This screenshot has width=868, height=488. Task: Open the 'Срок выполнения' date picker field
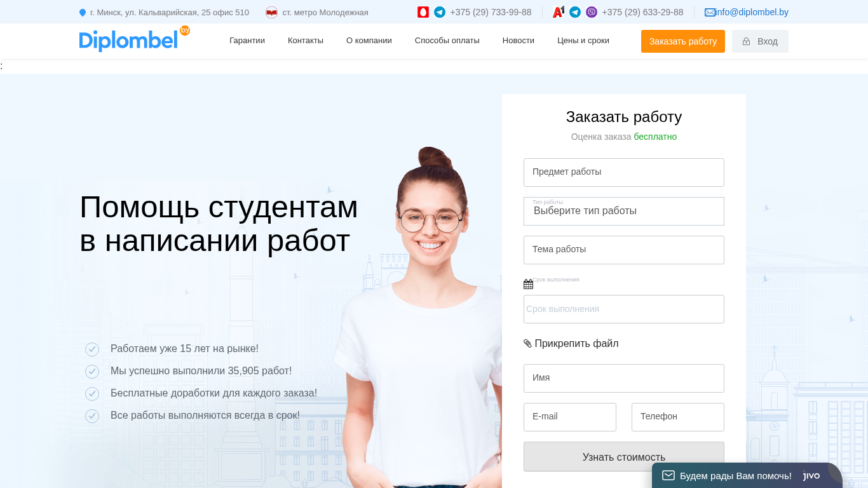pyautogui.click(x=624, y=309)
